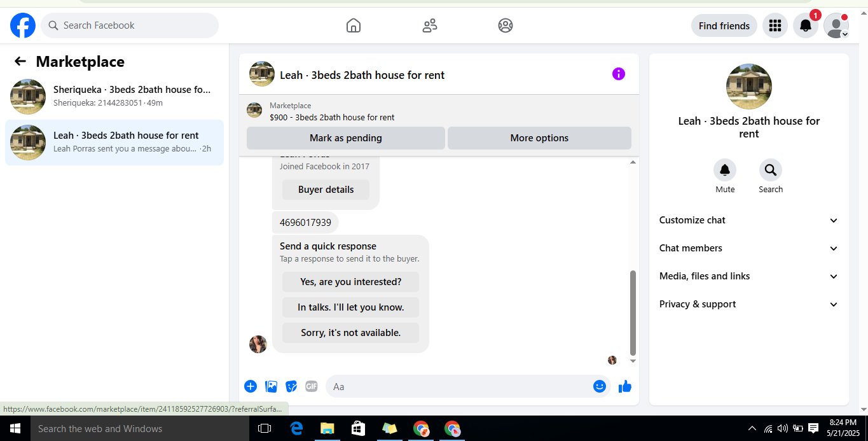Viewport: 868px width, 441px height.
Task: Open Task View in taskbar
Action: (x=265, y=428)
